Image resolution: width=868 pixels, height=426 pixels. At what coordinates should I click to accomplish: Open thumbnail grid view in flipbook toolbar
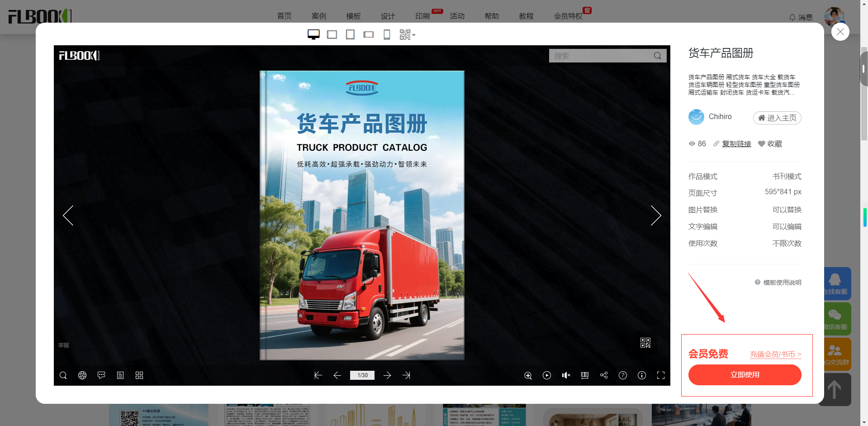(139, 375)
